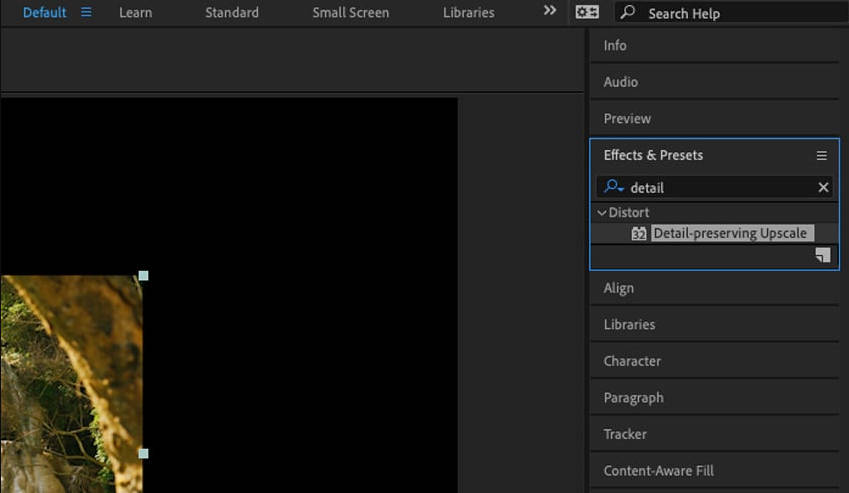The height and width of the screenshot is (493, 849).
Task: Click the Detail-preserving Upscale effect icon
Action: (639, 233)
